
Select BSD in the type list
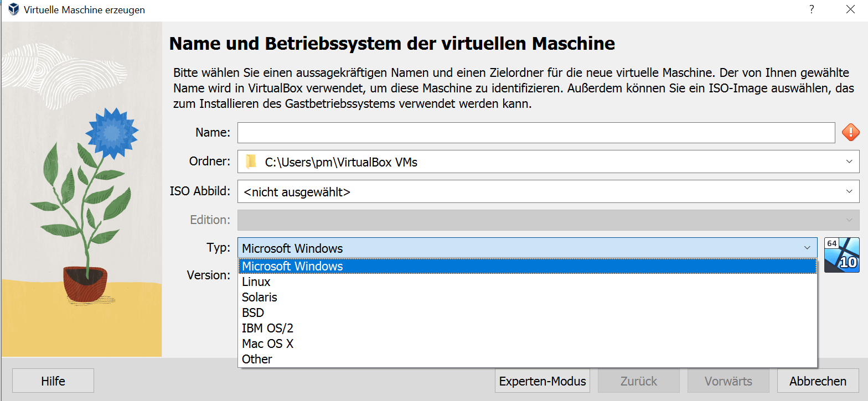coord(528,313)
